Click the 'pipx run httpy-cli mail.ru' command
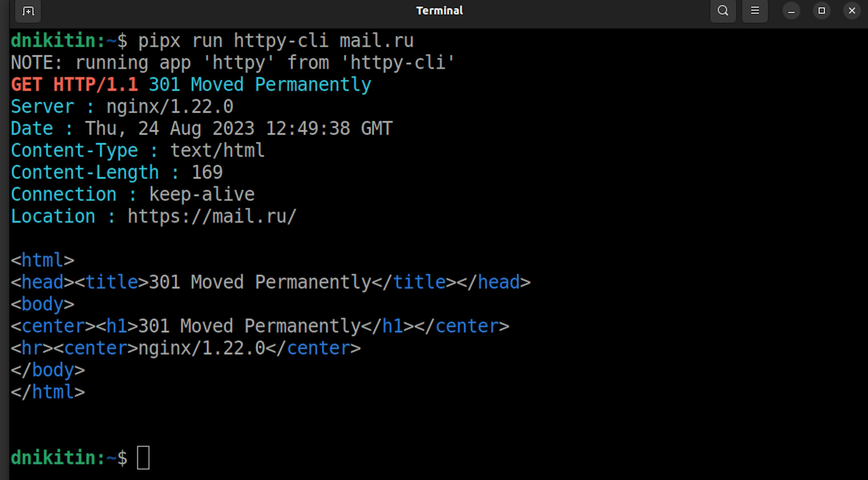This screenshot has height=480, width=868. [x=276, y=41]
